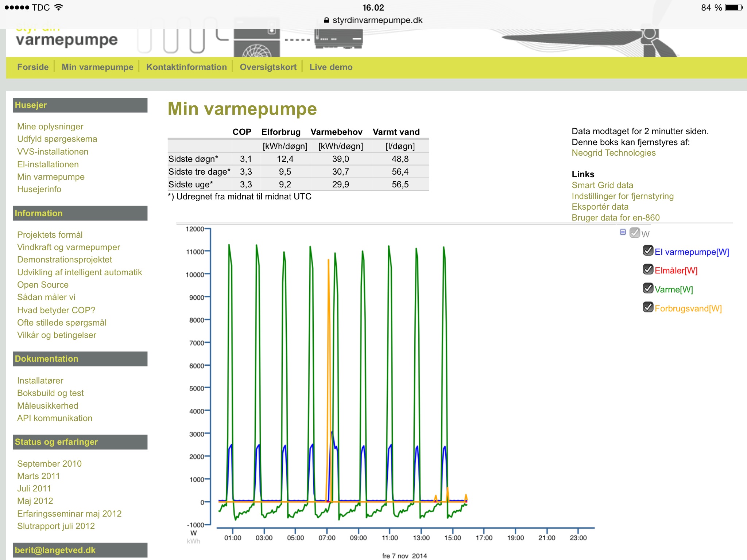Uncheck El varmepumpe[W] series

coord(648,251)
